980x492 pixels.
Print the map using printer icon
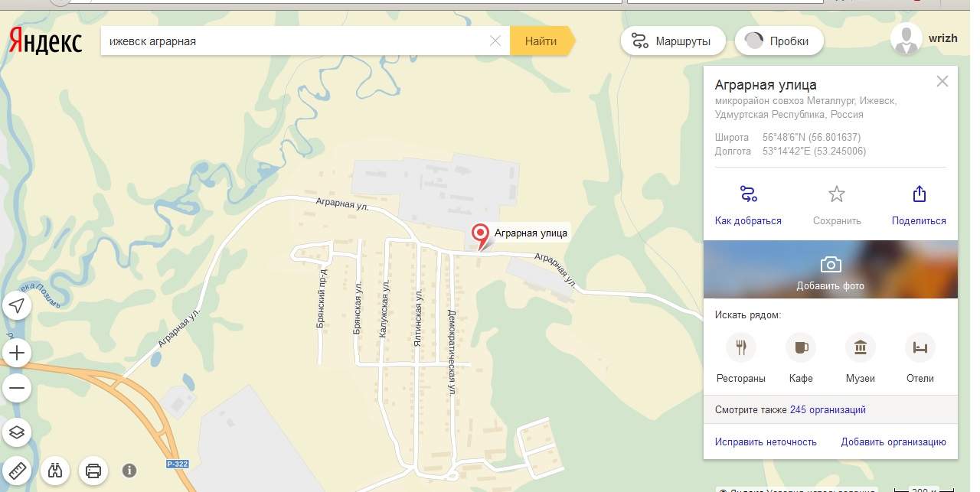pos(93,470)
